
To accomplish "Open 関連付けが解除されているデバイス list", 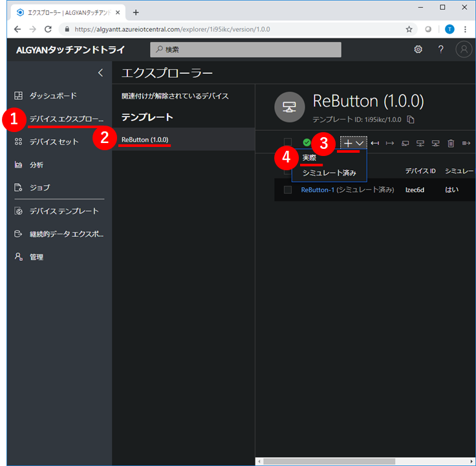I will pos(175,96).
